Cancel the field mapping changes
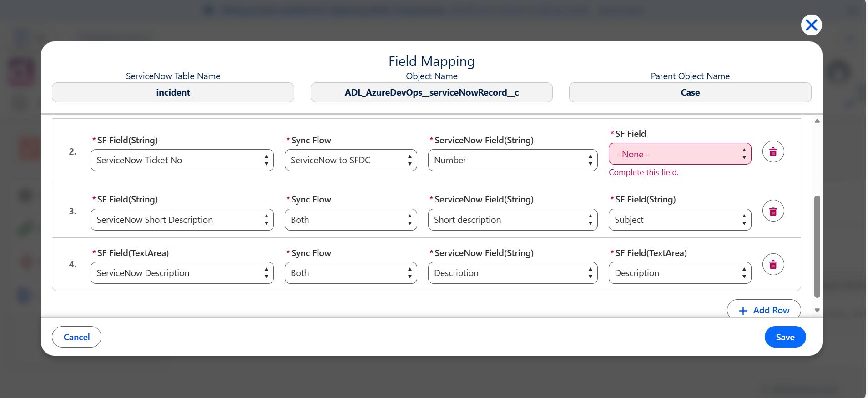The width and height of the screenshot is (868, 398). (x=76, y=337)
